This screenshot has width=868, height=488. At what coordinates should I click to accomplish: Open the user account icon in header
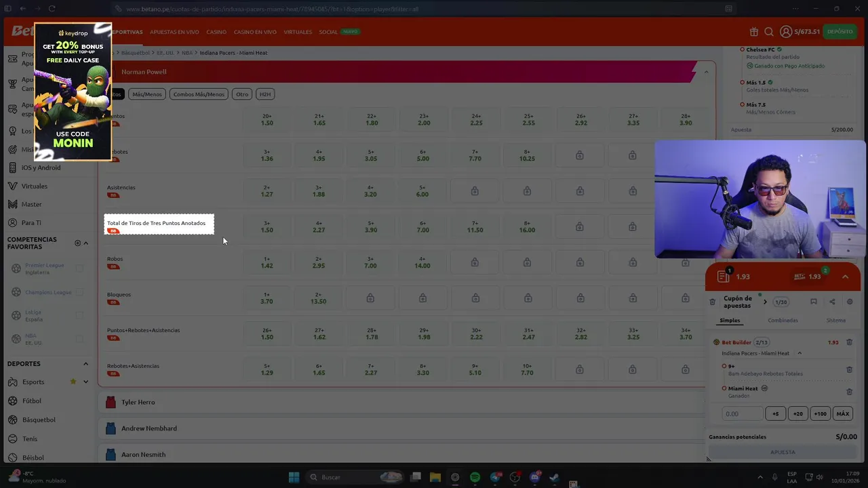pyautogui.click(x=786, y=32)
